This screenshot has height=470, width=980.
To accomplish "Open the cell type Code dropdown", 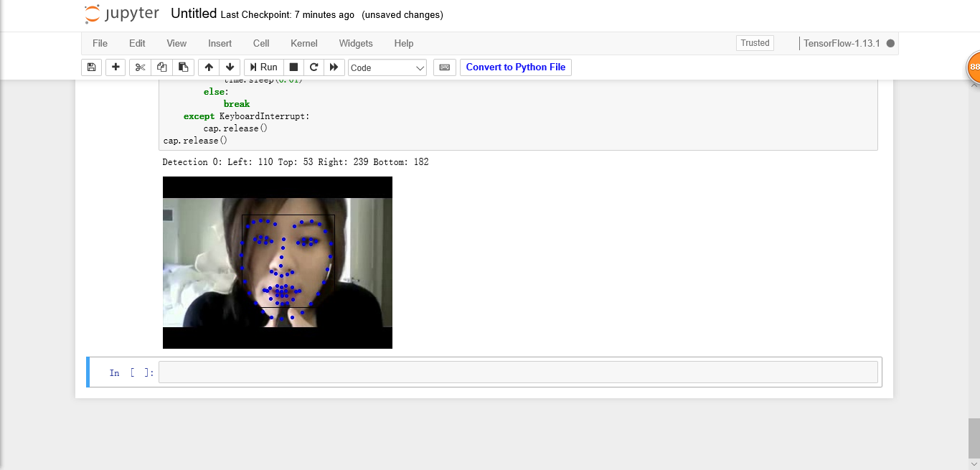I will [387, 67].
